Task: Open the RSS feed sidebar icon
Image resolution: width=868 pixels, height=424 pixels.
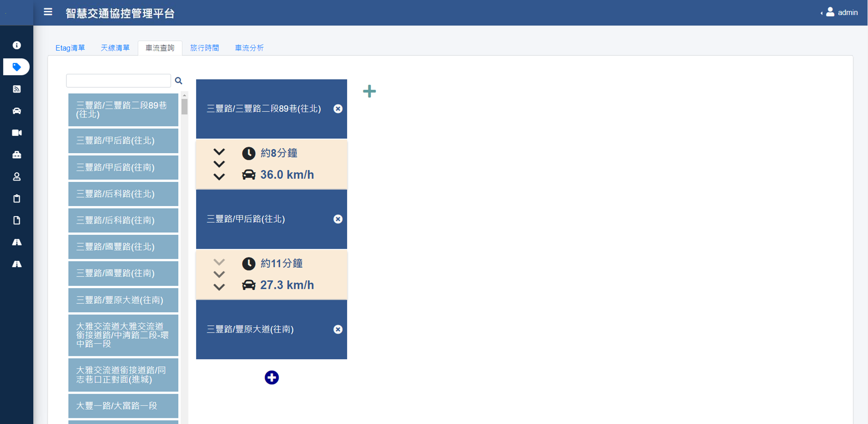Action: [x=16, y=89]
